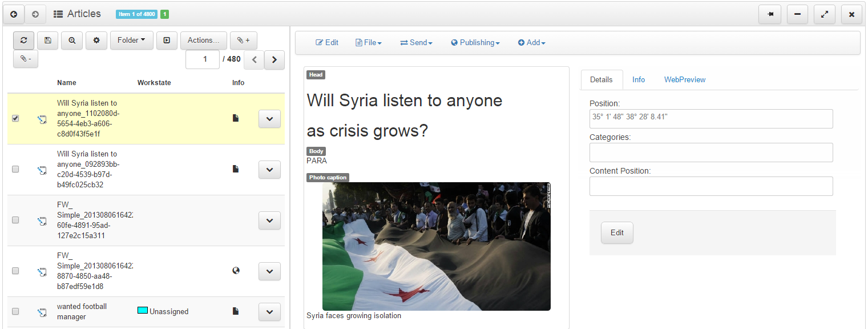
Task: Click the Syria flag photo thumbnail
Action: coord(437,246)
